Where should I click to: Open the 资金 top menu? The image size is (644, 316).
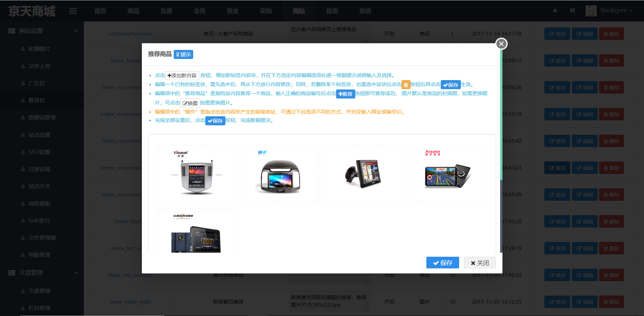233,11
